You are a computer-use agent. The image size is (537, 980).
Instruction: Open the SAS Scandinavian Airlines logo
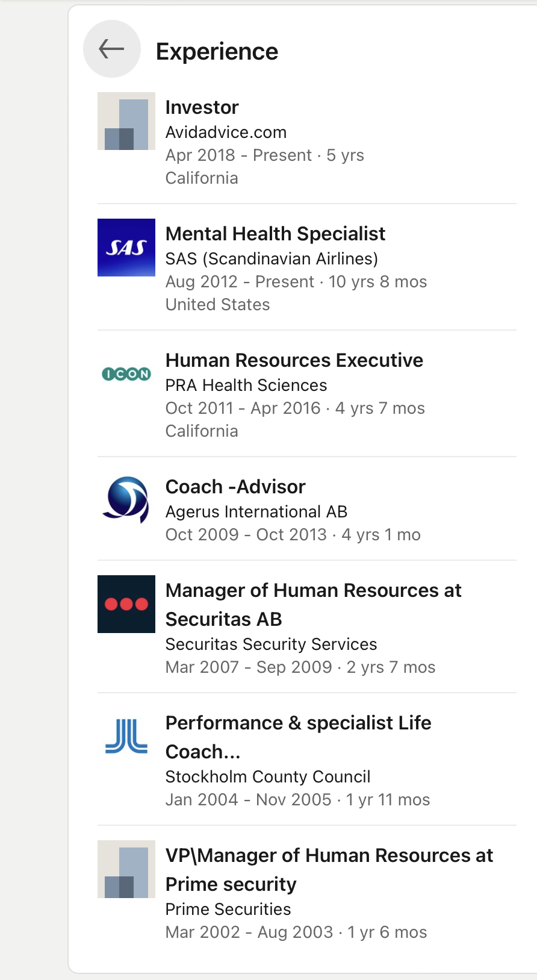(x=126, y=248)
